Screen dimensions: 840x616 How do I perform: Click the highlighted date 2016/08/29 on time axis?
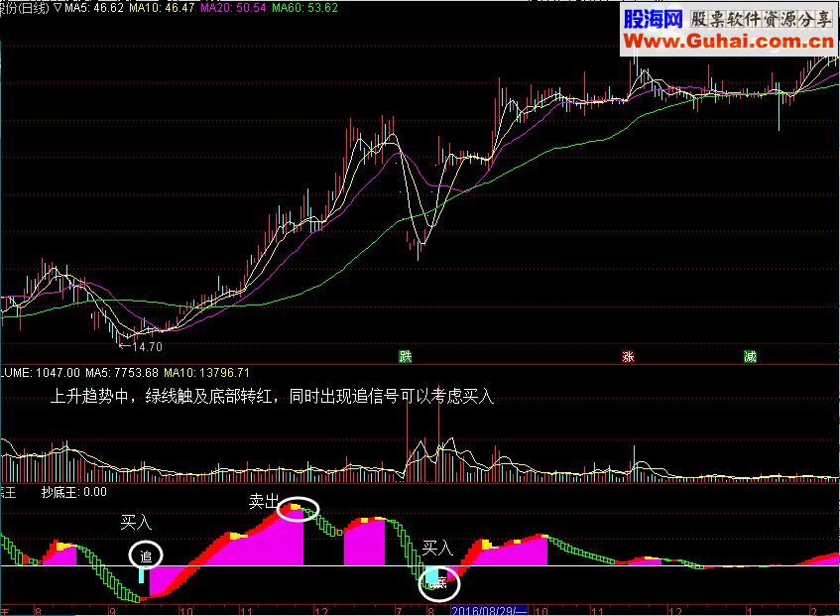(489, 611)
